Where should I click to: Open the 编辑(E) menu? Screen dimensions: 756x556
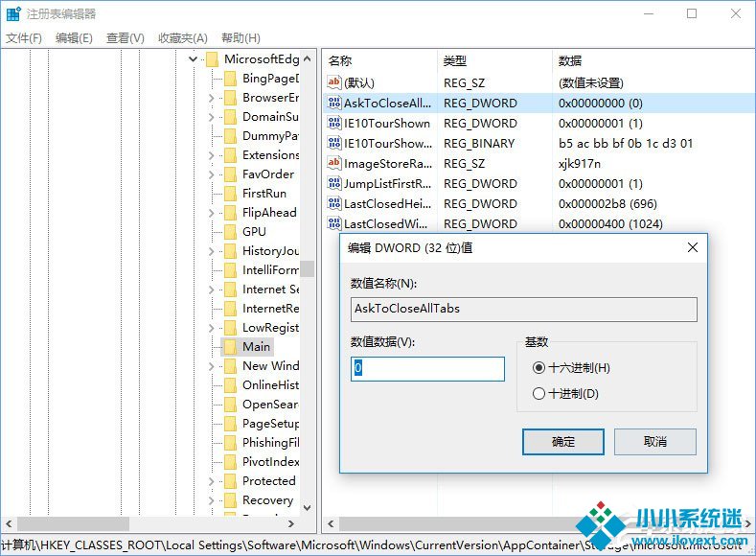tap(74, 37)
